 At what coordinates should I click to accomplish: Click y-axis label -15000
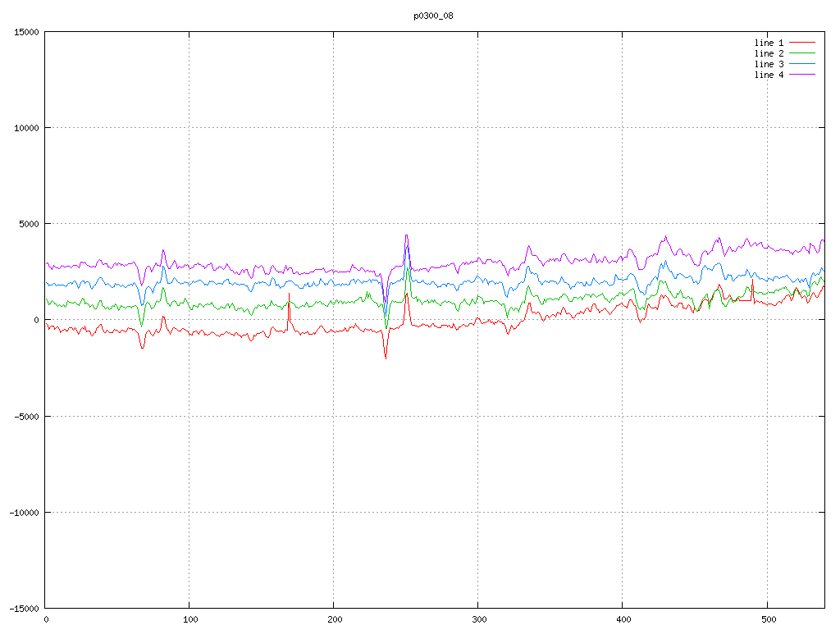[25, 609]
